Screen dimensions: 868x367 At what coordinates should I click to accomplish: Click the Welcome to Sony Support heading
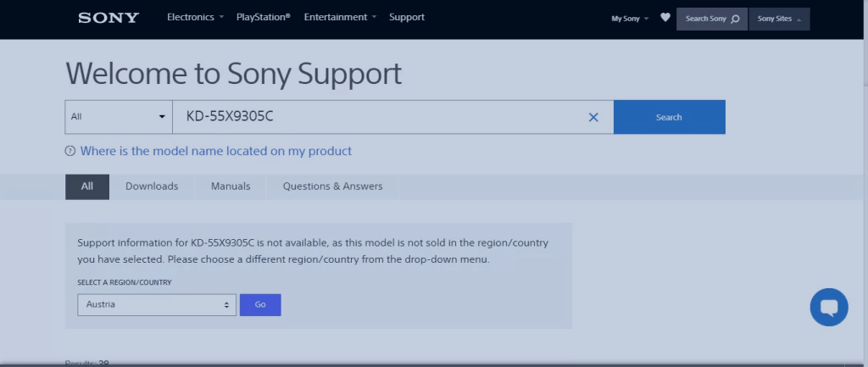coord(234,74)
